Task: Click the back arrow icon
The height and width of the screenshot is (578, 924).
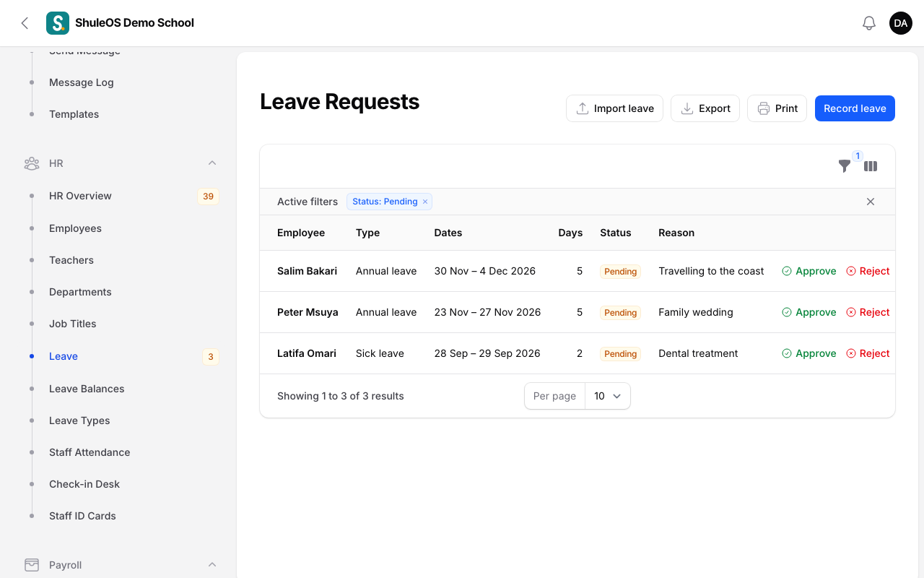Action: [x=25, y=23]
